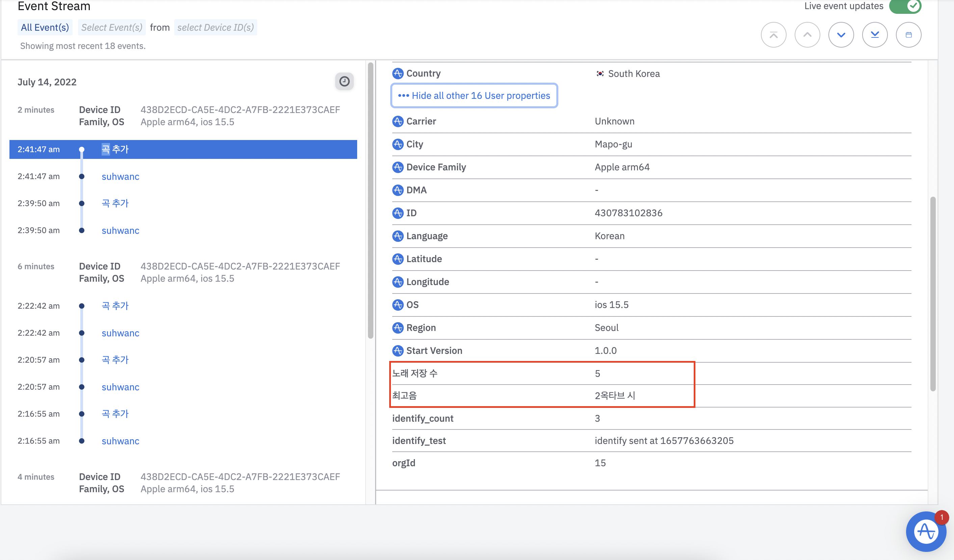Click the event list vertical scrollbar
The image size is (954, 560).
point(370,200)
